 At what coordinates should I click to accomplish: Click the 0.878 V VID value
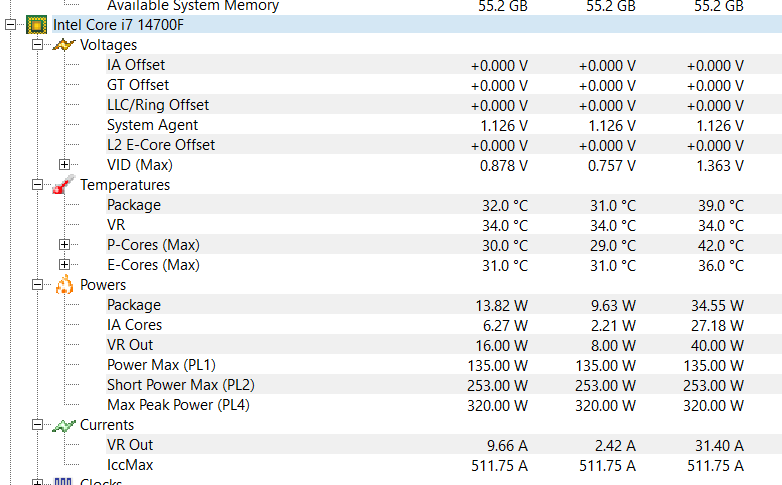(504, 166)
